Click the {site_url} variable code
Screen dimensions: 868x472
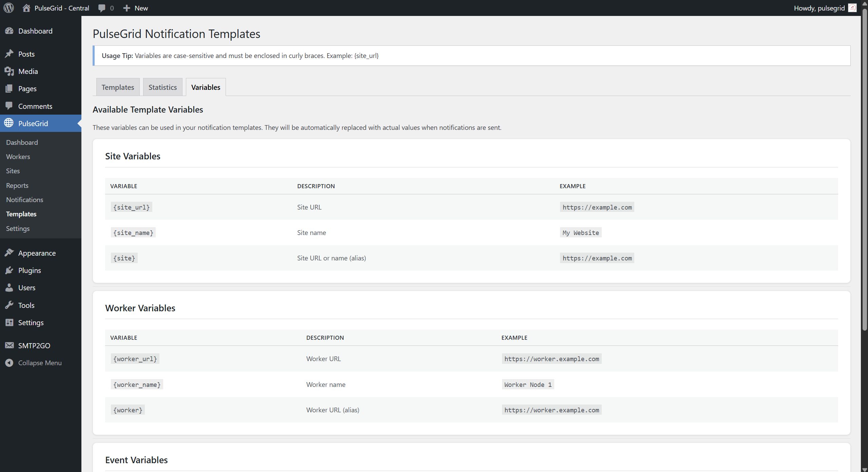(131, 207)
